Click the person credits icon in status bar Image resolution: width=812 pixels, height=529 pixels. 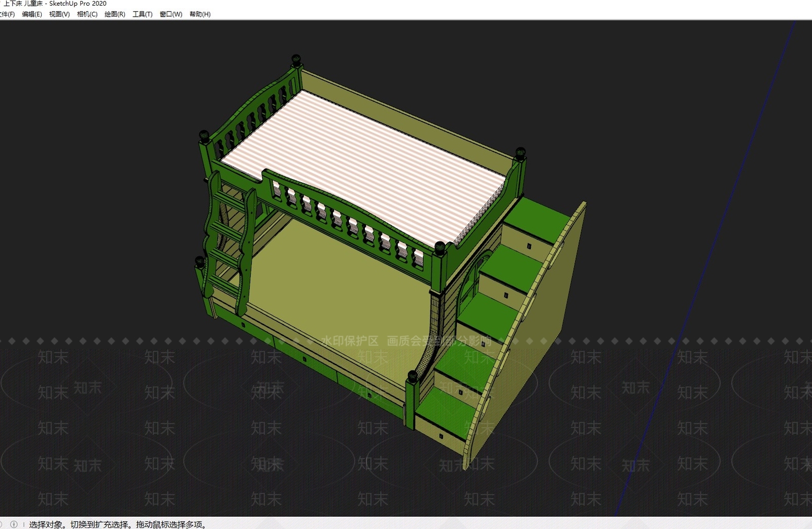click(x=14, y=524)
